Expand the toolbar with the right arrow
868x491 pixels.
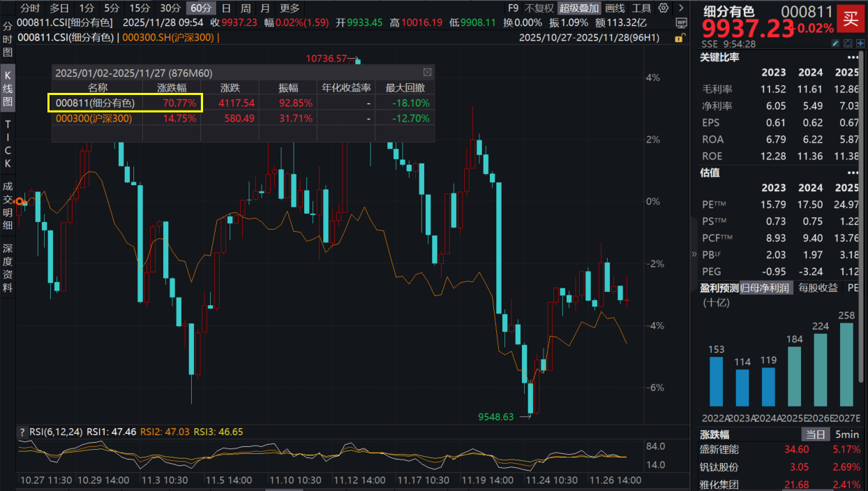(680, 8)
